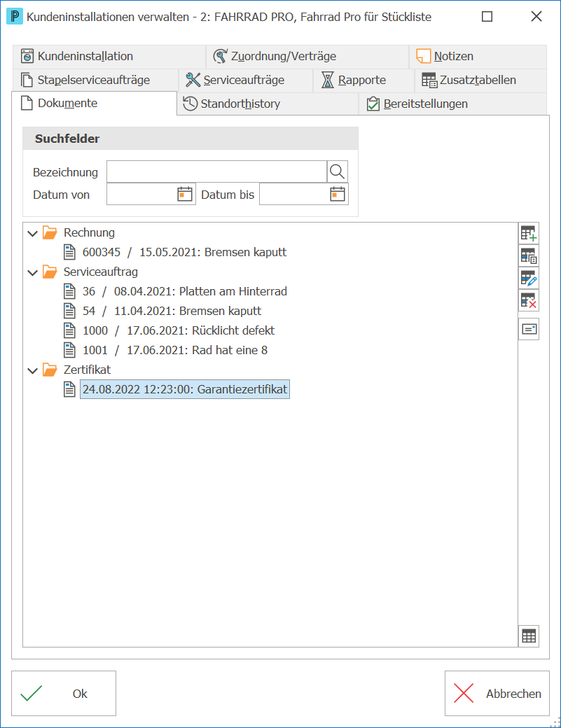This screenshot has width=561, height=728.
Task: Click the Rechnung folder icon
Action: pos(50,232)
